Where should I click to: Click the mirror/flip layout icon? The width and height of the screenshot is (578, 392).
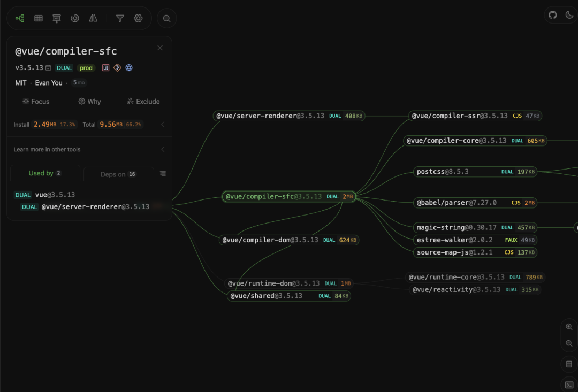pos(93,18)
